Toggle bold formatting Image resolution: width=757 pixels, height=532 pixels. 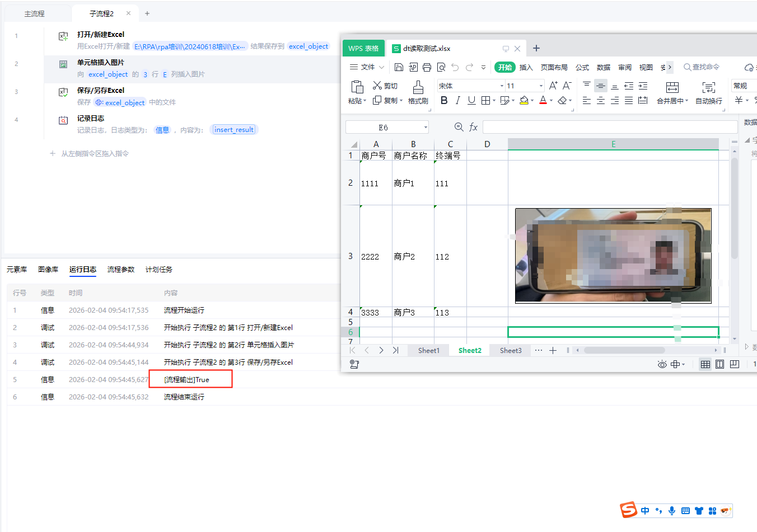click(444, 101)
